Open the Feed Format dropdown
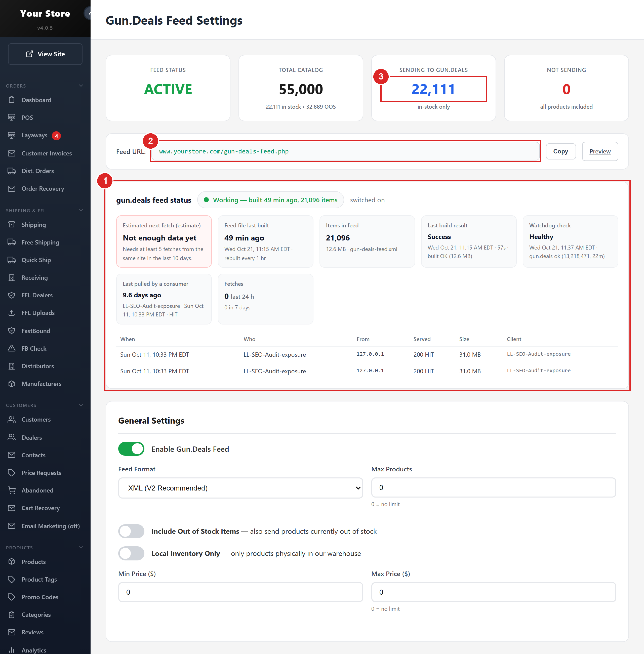Viewport: 644px width, 654px height. [240, 488]
